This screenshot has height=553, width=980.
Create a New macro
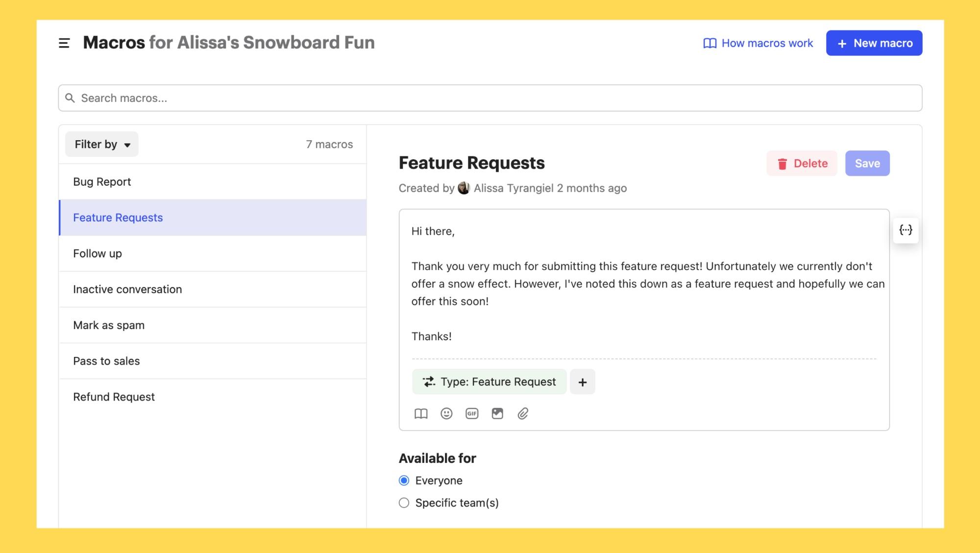(874, 43)
